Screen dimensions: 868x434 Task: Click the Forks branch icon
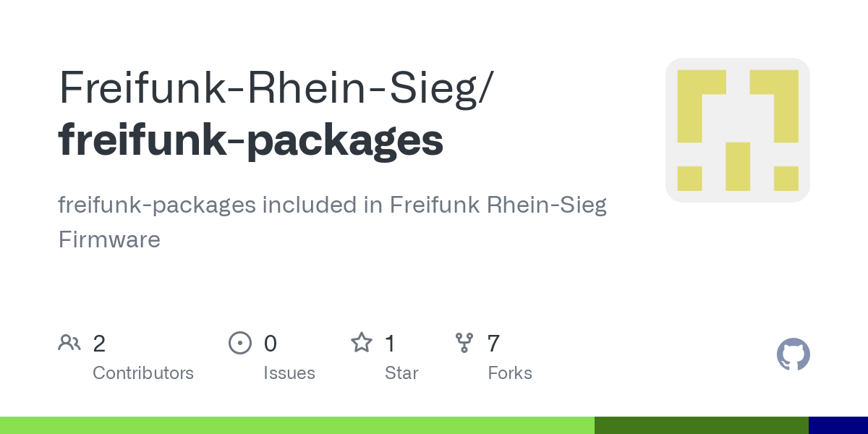click(x=464, y=343)
